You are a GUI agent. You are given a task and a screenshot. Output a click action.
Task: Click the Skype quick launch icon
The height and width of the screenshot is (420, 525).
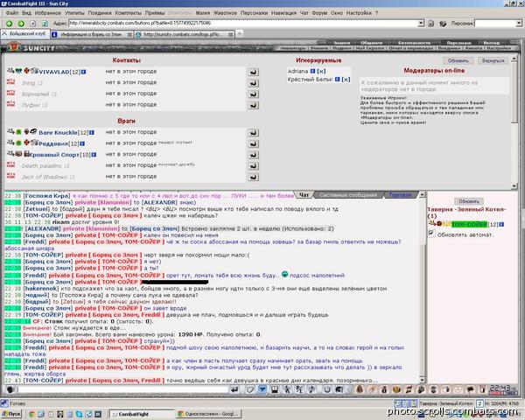[x=79, y=414]
